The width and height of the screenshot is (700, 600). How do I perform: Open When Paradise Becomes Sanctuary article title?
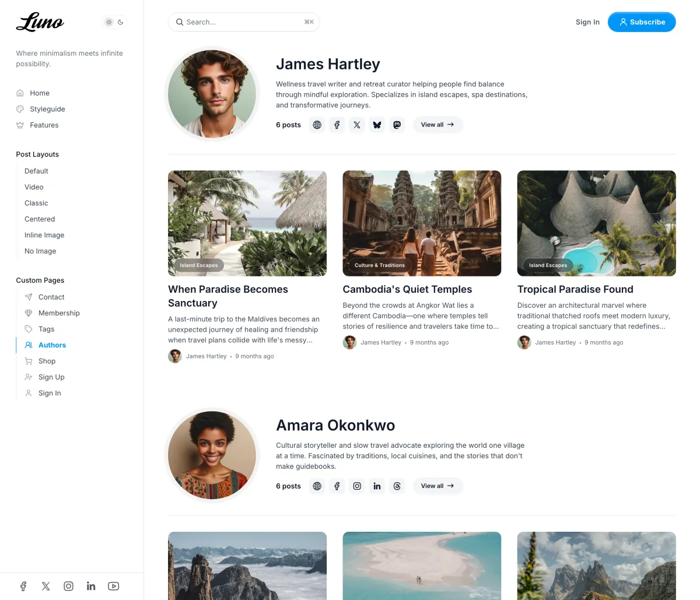tap(228, 296)
